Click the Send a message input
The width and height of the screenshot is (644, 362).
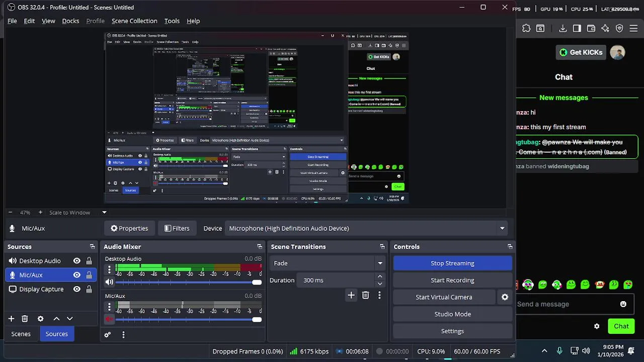[x=567, y=304]
